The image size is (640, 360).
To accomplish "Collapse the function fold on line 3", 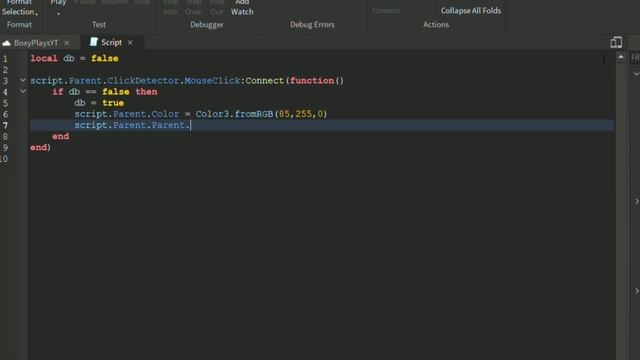I will [x=23, y=80].
